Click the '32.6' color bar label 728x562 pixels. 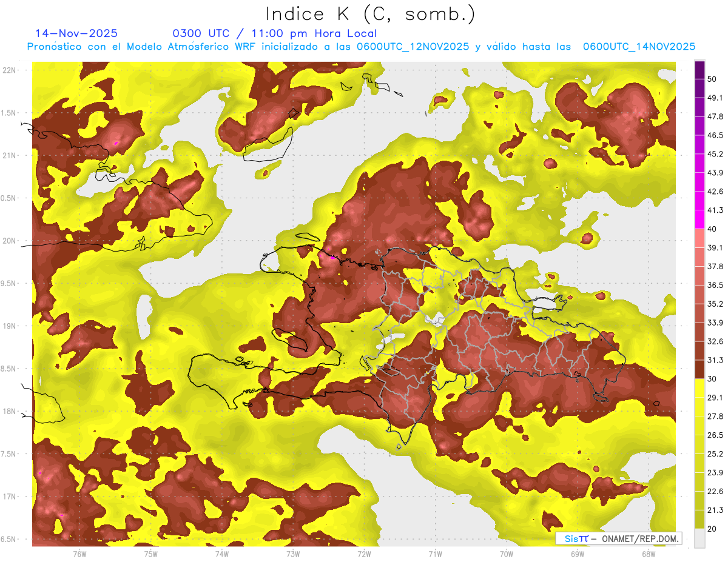point(715,341)
